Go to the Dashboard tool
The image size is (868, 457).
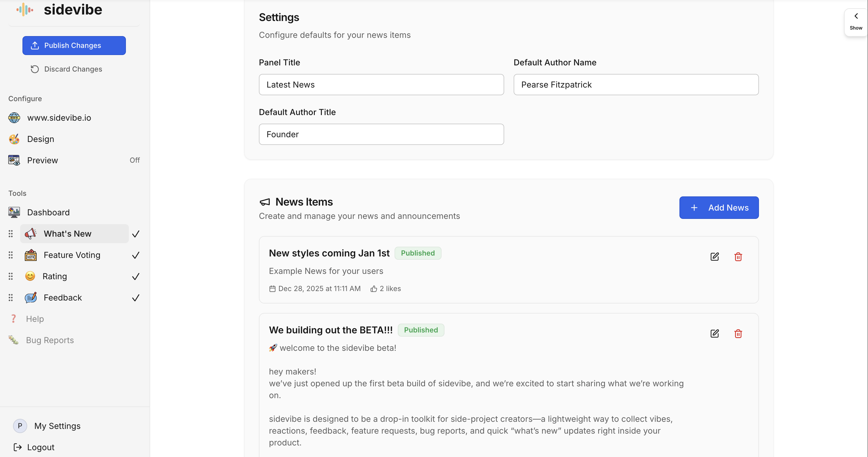[x=48, y=212]
